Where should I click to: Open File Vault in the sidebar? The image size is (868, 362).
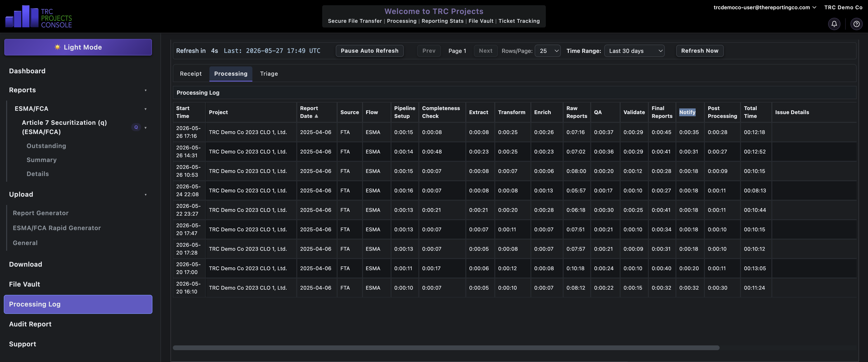point(25,284)
